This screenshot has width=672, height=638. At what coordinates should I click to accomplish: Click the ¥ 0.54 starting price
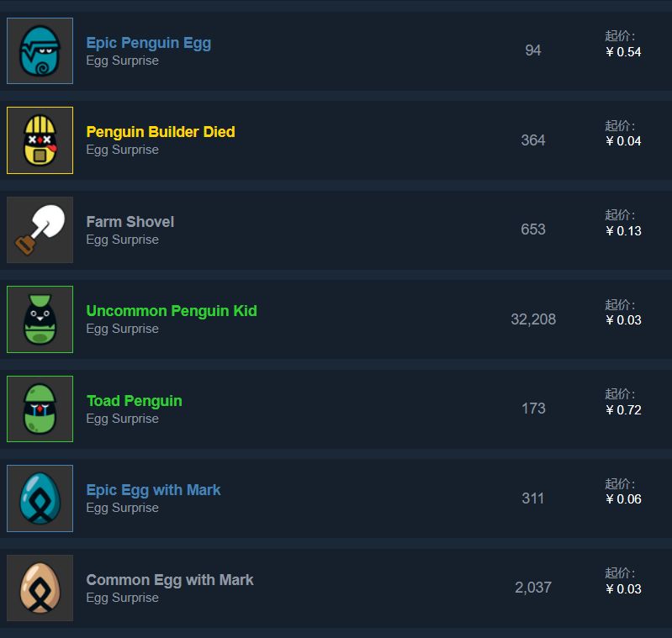[623, 52]
